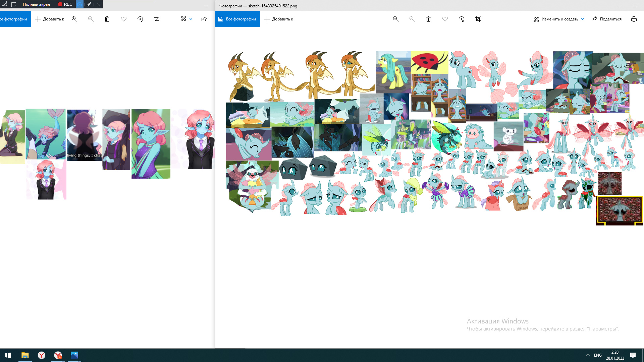The image size is (644, 362).
Task: Show hidden system tray icons chevron
Action: pyautogui.click(x=588, y=355)
